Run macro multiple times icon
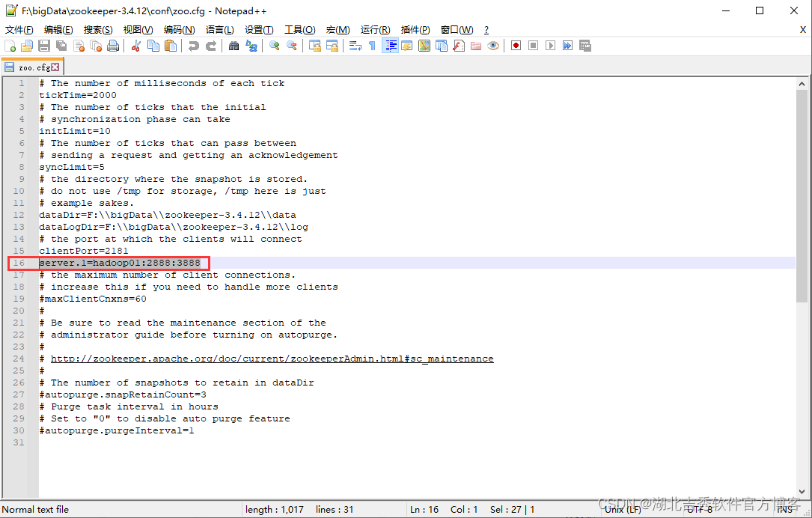Image resolution: width=812 pixels, height=518 pixels. point(567,46)
